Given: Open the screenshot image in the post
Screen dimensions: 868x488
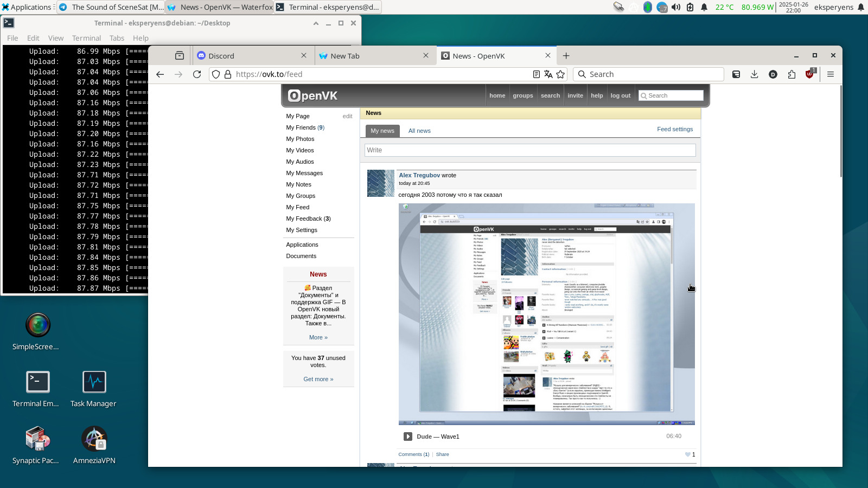Looking at the screenshot, I should point(547,314).
